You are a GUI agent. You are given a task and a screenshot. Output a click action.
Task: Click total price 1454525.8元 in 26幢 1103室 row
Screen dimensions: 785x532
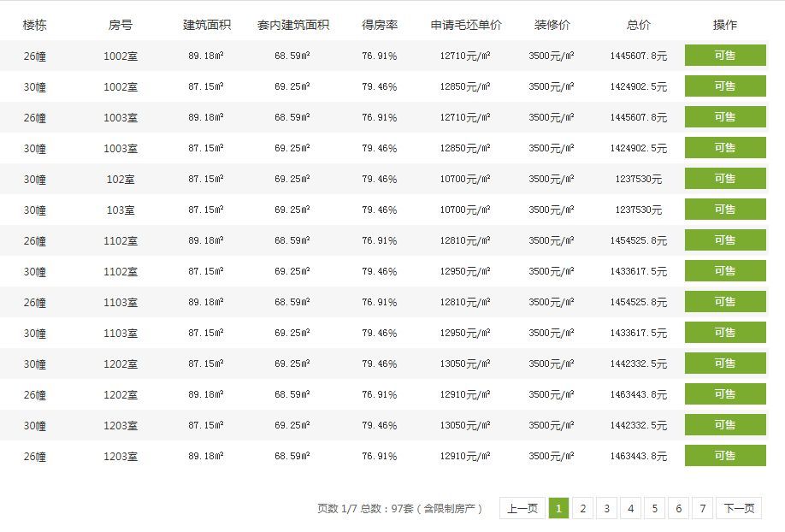coord(638,302)
